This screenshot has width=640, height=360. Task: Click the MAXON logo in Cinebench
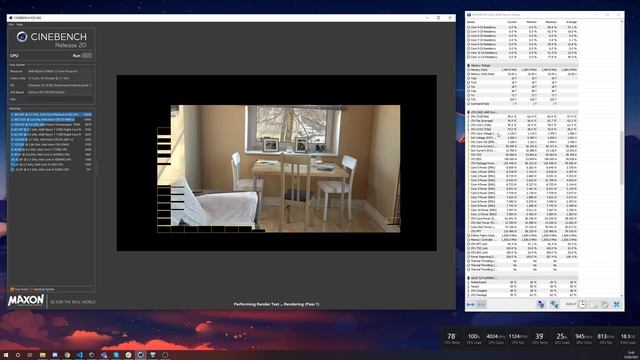click(x=26, y=301)
